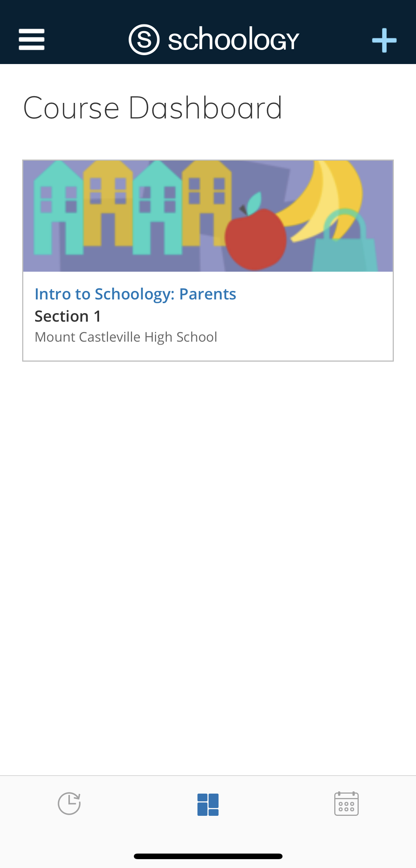Image resolution: width=416 pixels, height=868 pixels.
Task: Open the Intro to Schoology: Parents link
Action: 135,294
